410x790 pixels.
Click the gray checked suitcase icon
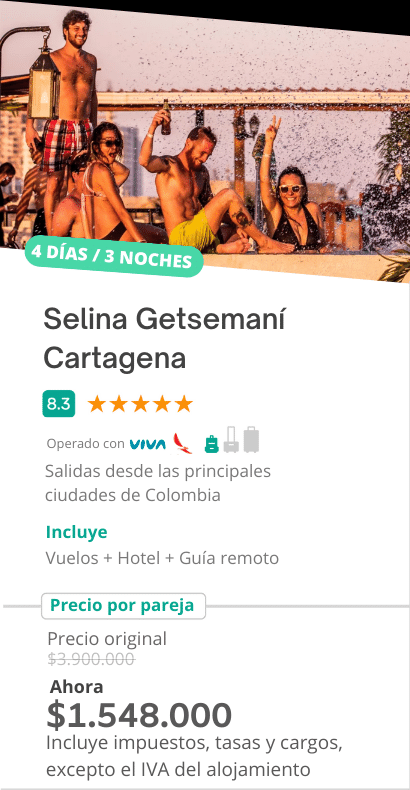point(251,440)
